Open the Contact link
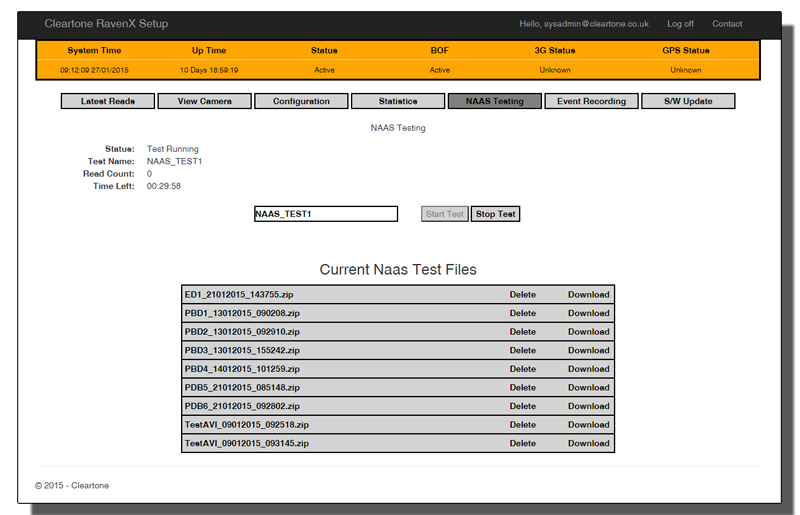Viewport: 800px width, 515px height. tap(727, 24)
